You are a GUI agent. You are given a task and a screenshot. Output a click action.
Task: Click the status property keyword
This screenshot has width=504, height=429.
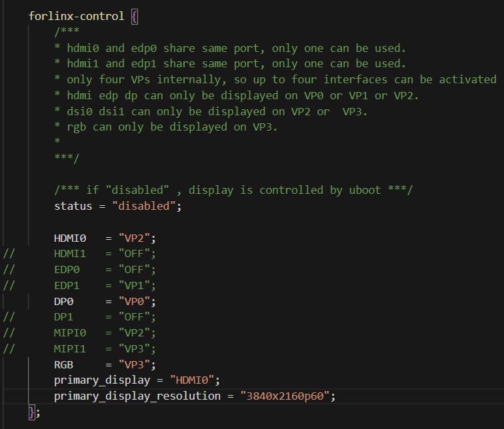click(73, 206)
